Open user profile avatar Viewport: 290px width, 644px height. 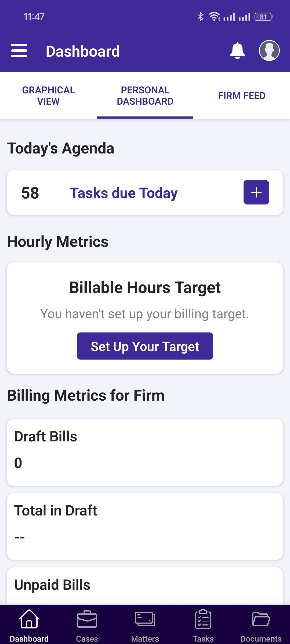click(269, 50)
